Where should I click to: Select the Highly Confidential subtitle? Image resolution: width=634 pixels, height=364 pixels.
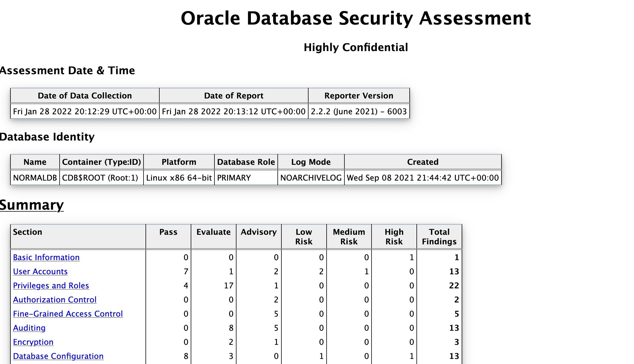click(356, 47)
